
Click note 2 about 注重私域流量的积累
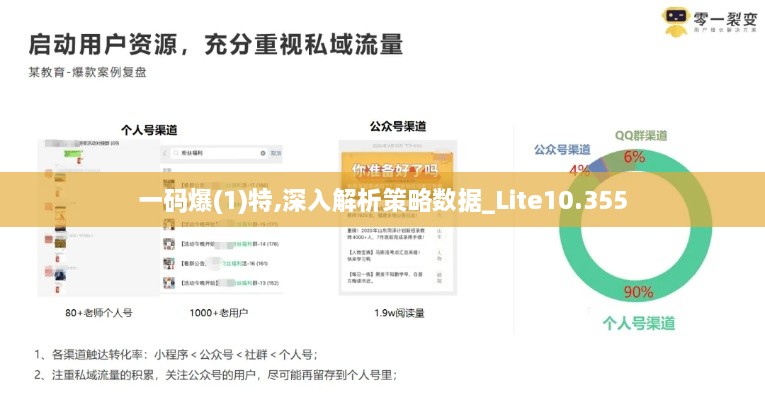(x=216, y=375)
